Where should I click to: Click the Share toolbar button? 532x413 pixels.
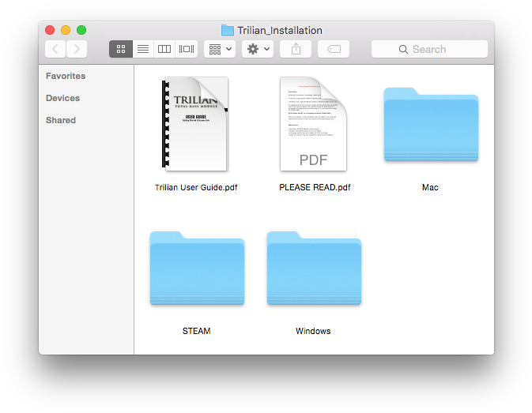(x=296, y=49)
